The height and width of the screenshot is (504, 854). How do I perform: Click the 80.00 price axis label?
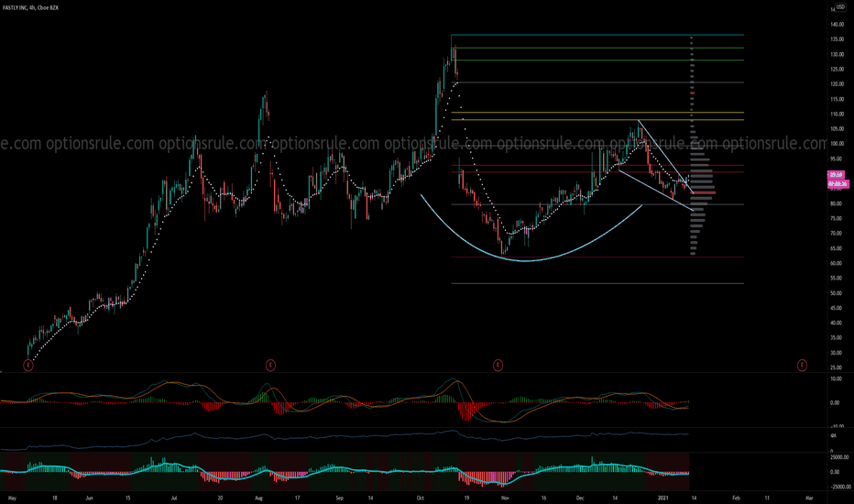(x=838, y=203)
